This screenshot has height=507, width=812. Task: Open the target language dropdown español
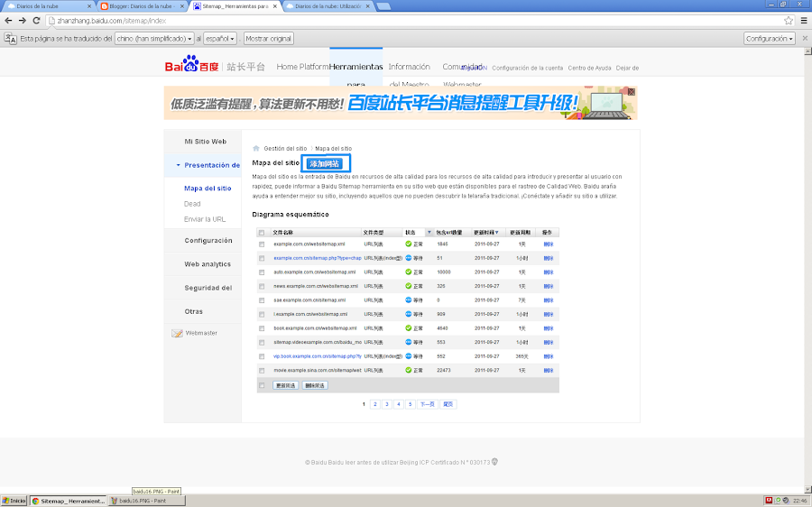point(221,38)
